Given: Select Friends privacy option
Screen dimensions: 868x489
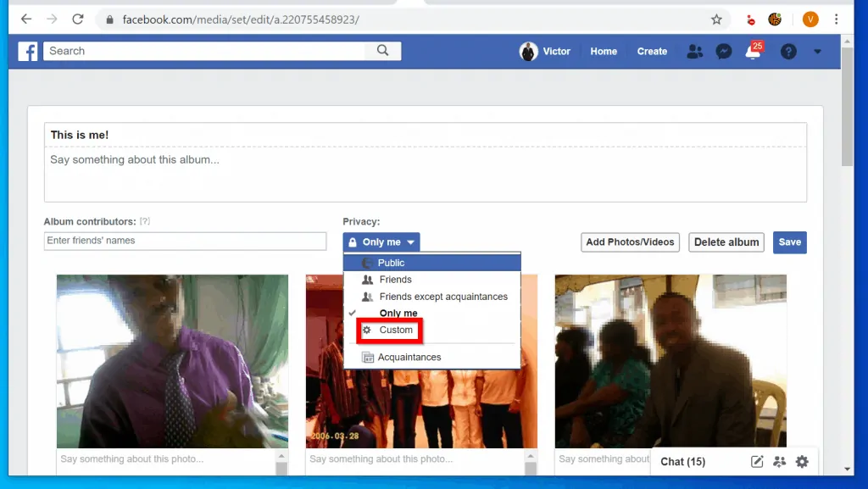Looking at the screenshot, I should point(395,280).
